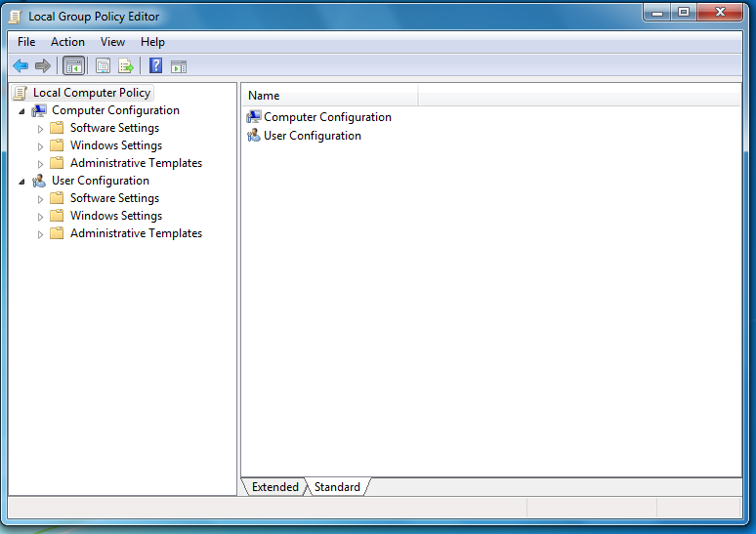756x534 pixels.
Task: Select Administrative Templates label under User Configuration
Action: (x=136, y=233)
